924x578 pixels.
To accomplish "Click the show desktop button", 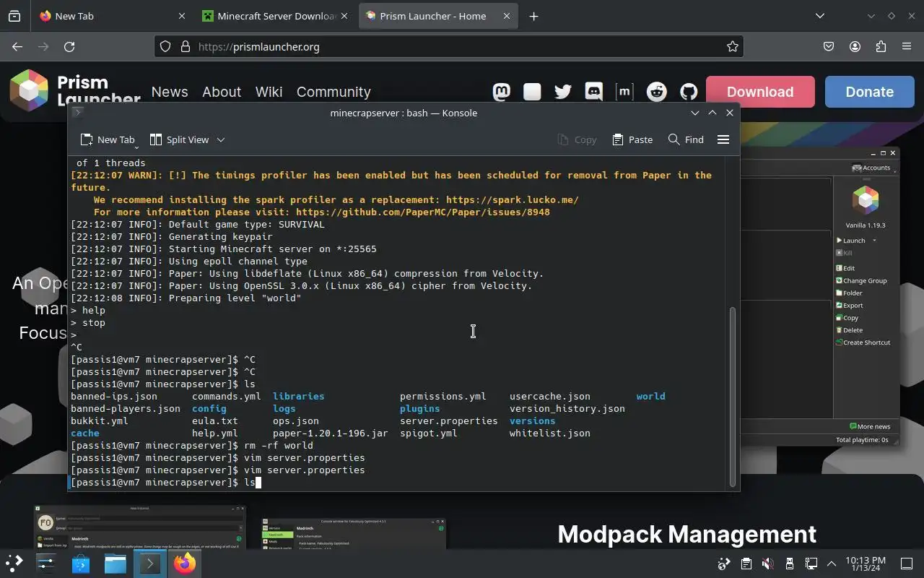I will (x=906, y=564).
